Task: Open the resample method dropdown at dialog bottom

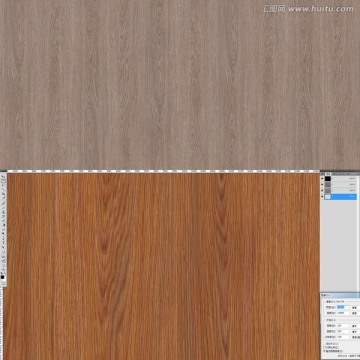Action: 349,356
